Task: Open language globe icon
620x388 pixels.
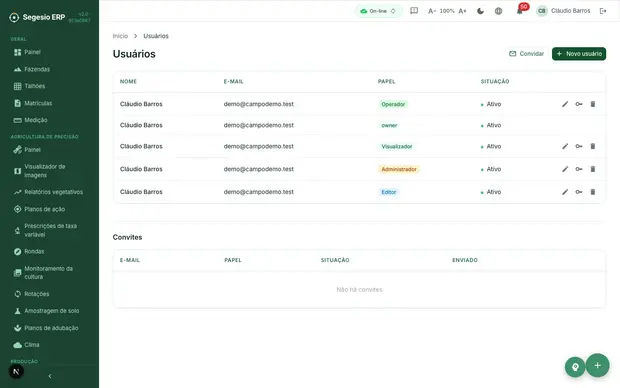Action: point(499,11)
